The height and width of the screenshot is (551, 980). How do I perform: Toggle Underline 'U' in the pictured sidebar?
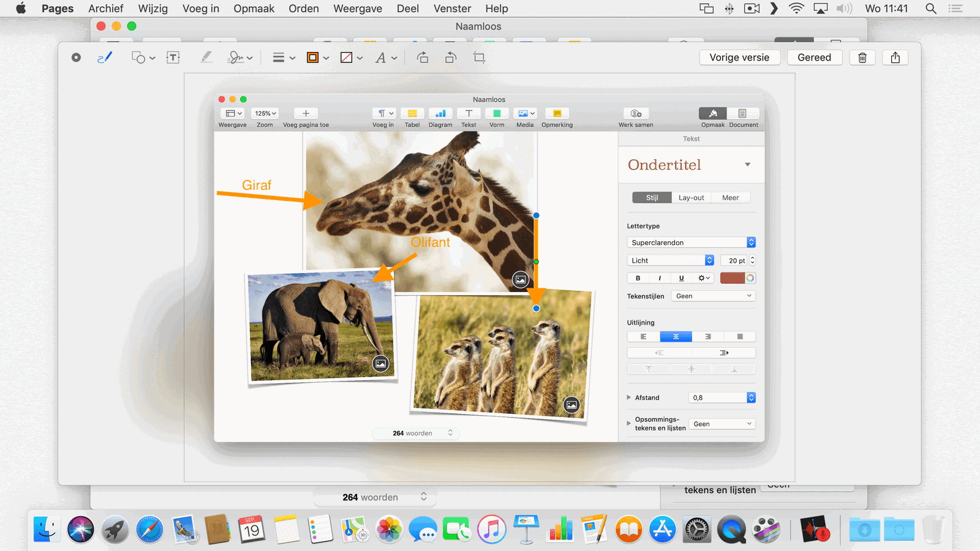[x=681, y=278]
